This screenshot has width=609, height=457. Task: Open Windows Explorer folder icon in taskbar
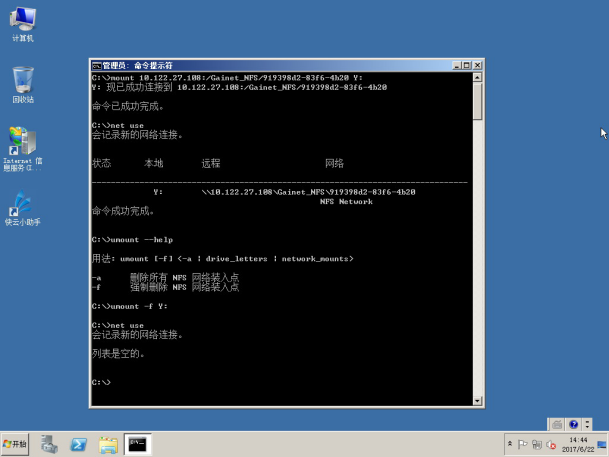[107, 443]
